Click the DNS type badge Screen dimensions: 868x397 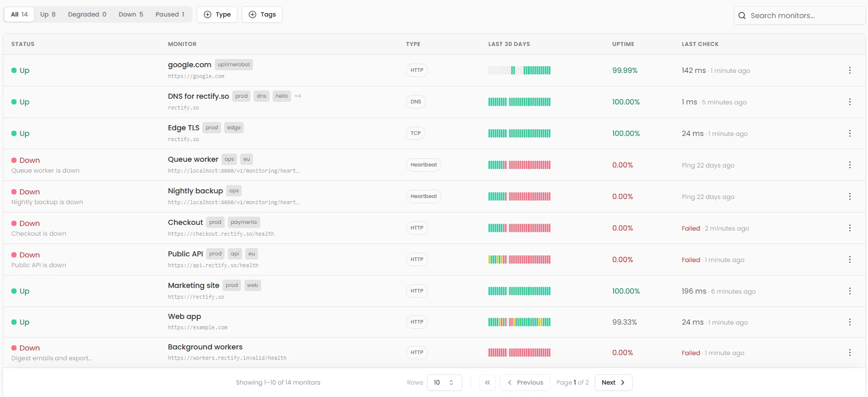pyautogui.click(x=416, y=102)
